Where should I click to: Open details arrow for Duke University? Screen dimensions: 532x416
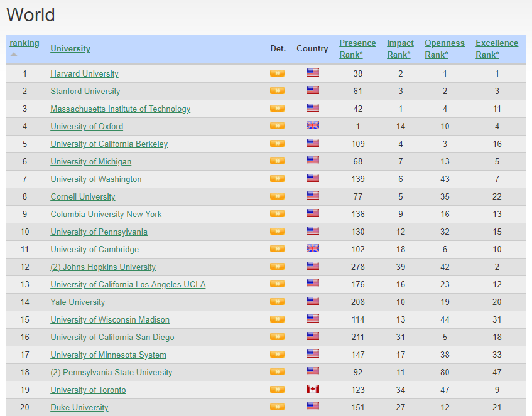(x=277, y=407)
